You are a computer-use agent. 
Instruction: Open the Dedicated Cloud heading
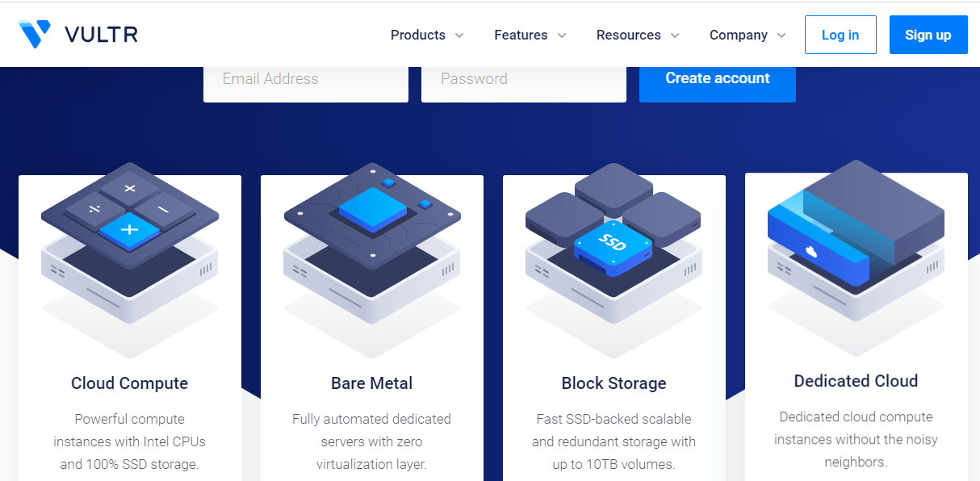(x=856, y=381)
